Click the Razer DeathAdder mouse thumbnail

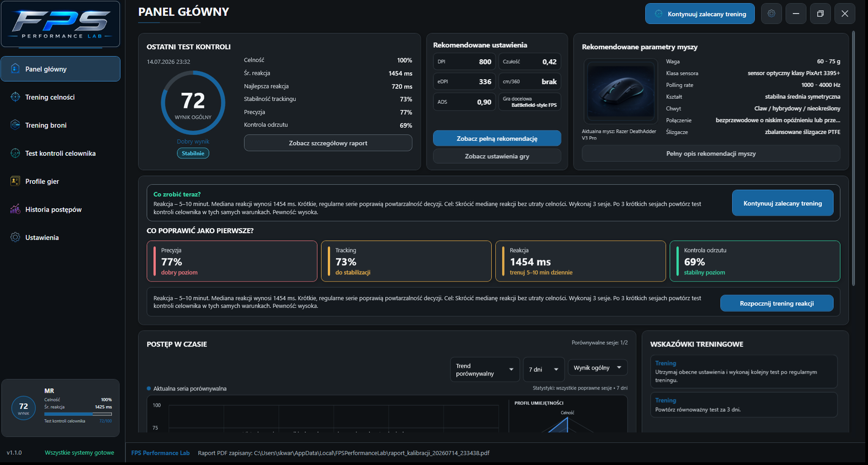click(x=620, y=91)
